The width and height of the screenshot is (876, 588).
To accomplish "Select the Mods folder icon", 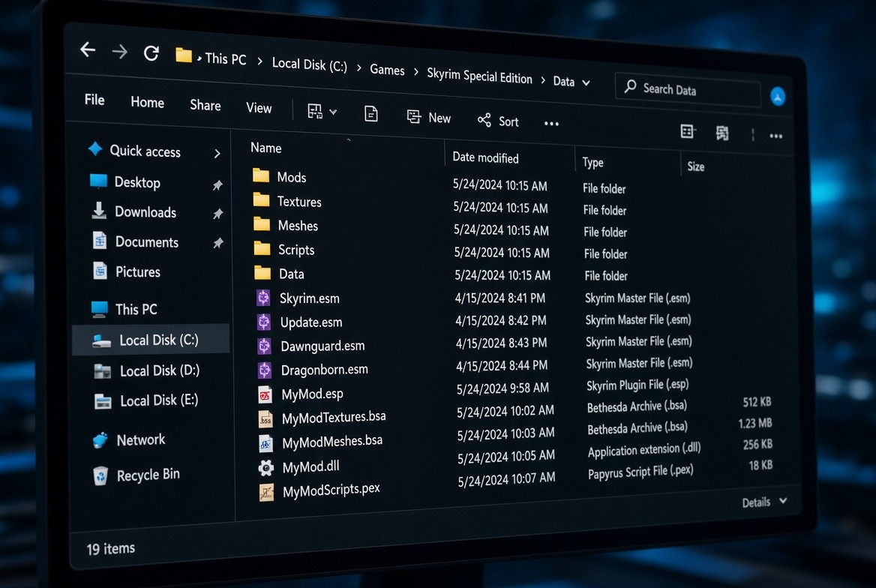I will click(261, 175).
